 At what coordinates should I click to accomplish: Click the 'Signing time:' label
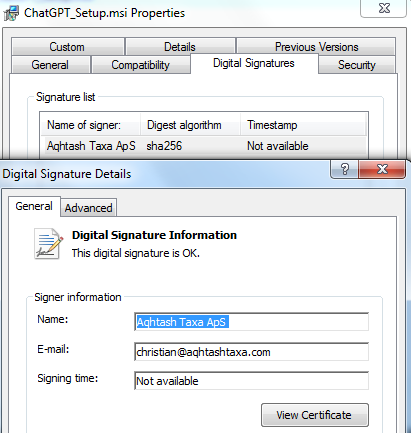pyautogui.click(x=68, y=379)
